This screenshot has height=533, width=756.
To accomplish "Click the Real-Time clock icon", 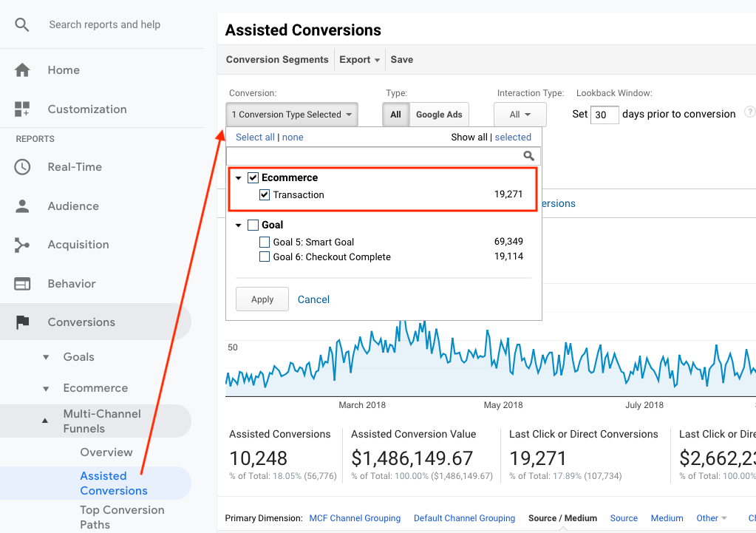I will [22, 167].
